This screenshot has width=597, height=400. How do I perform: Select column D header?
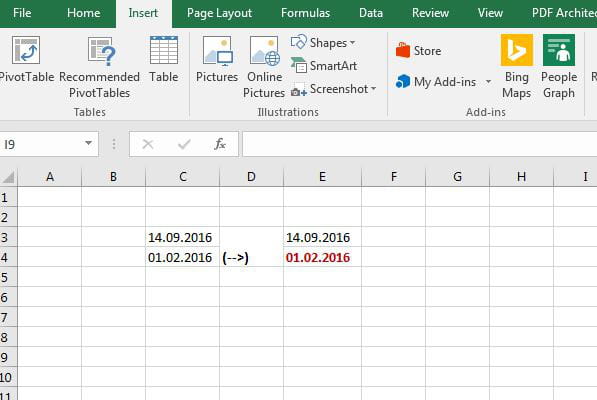251,177
